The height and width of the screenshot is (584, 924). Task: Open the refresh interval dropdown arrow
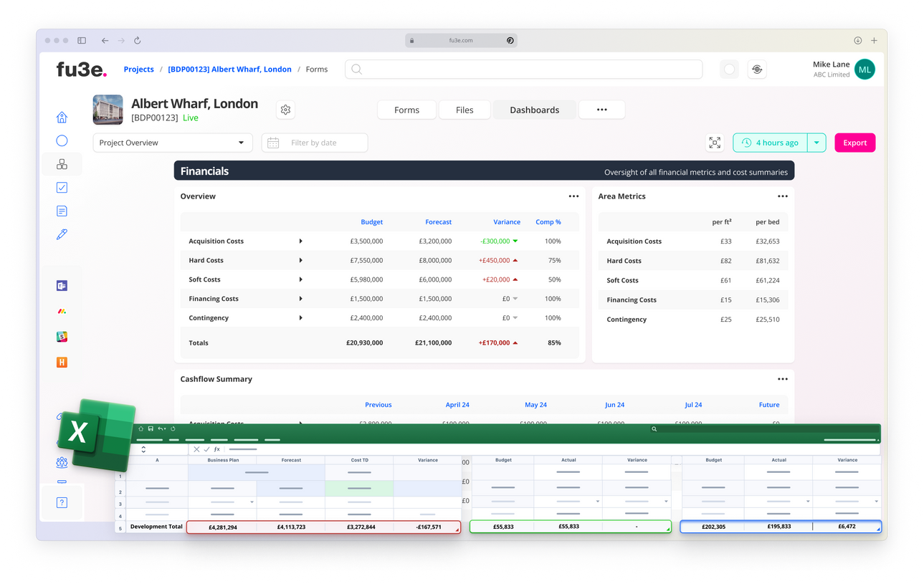point(817,143)
